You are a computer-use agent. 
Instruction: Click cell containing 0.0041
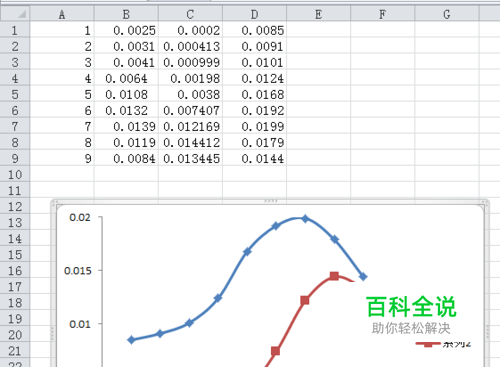click(x=126, y=62)
